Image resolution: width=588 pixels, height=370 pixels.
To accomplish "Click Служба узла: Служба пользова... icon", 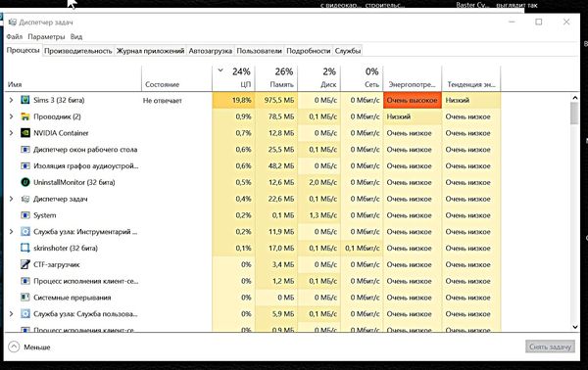I will (x=25, y=314).
